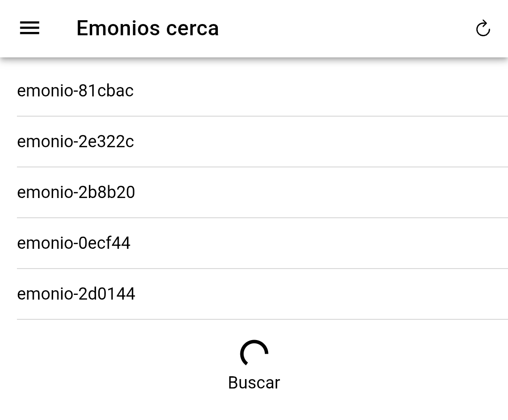Image resolution: width=508 pixels, height=420 pixels.
Task: Select device emonio-2e322c
Action: pos(75,142)
